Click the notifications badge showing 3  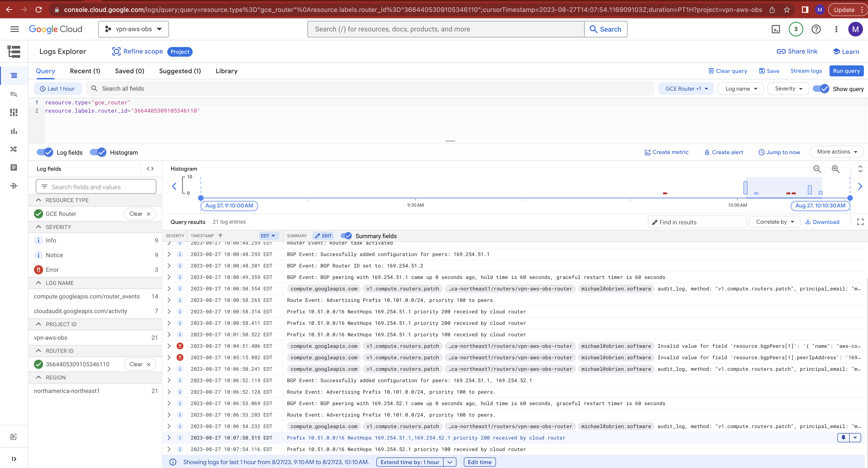tap(796, 29)
